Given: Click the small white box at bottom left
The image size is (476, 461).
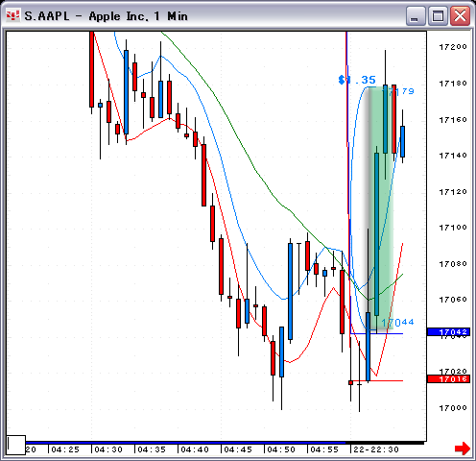Looking at the screenshot, I should 16,445.
